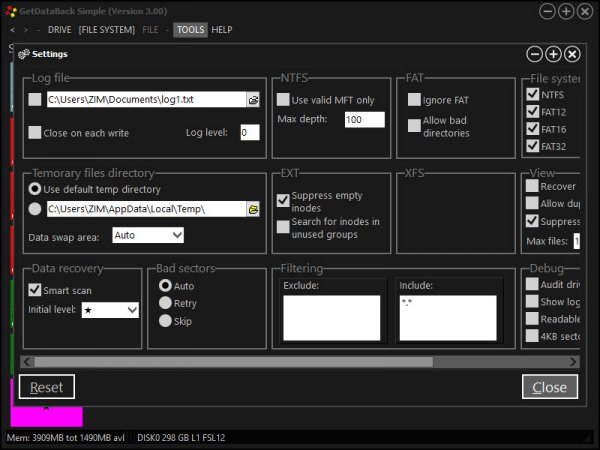
Task: Select Auto bad sectors handling
Action: click(165, 285)
